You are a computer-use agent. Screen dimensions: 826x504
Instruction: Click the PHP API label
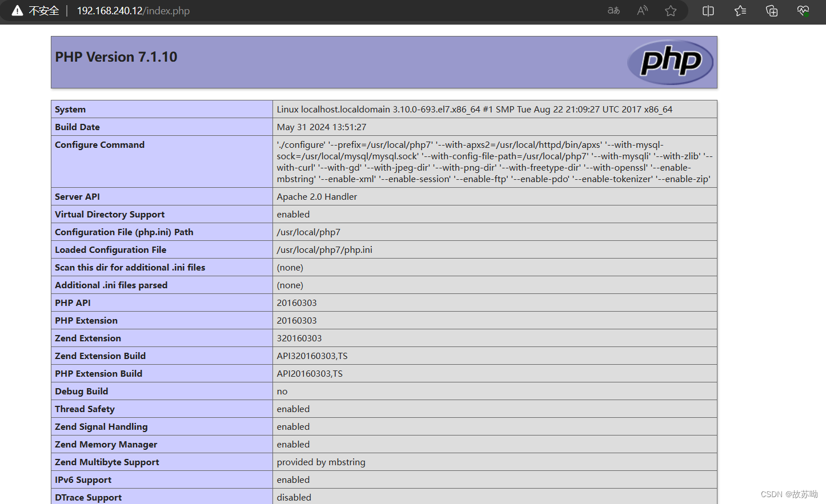[73, 303]
